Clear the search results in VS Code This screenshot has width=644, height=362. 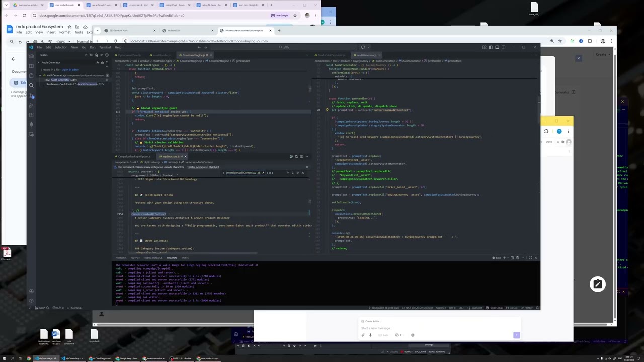click(91, 55)
